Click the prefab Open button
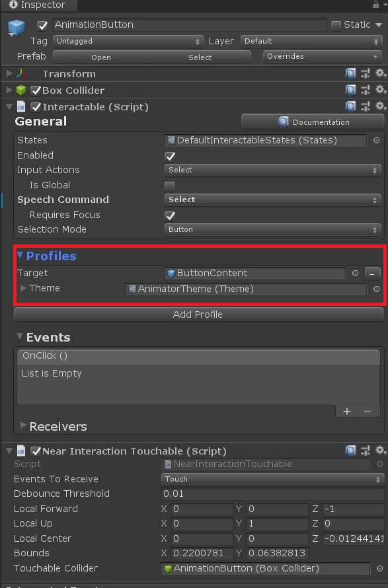Screen dimensions: 388x588 (x=101, y=57)
